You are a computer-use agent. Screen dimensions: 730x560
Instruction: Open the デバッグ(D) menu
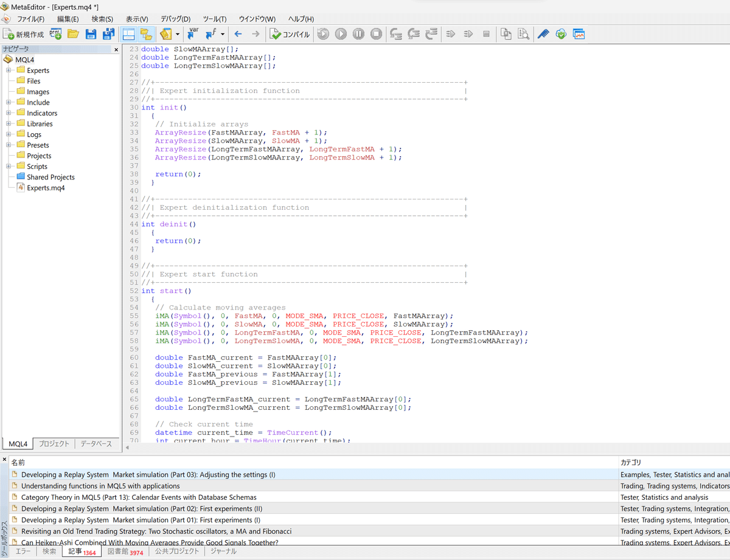point(175,19)
